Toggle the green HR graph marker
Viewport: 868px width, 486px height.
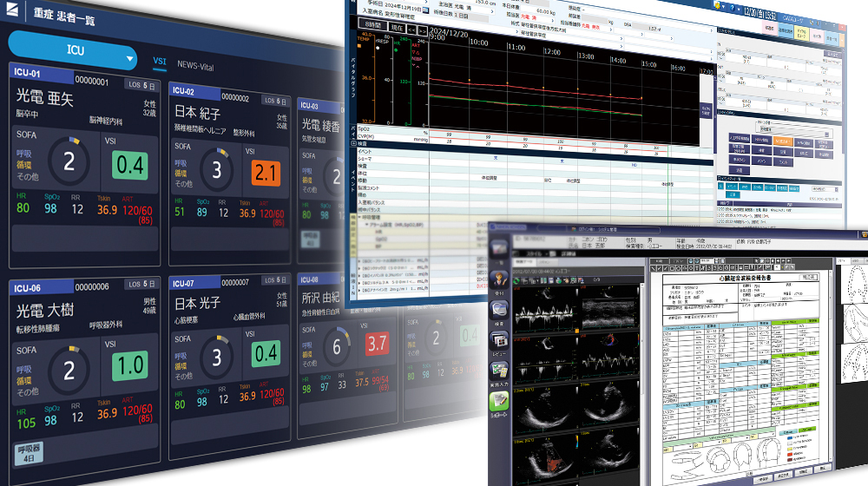pos(397,50)
